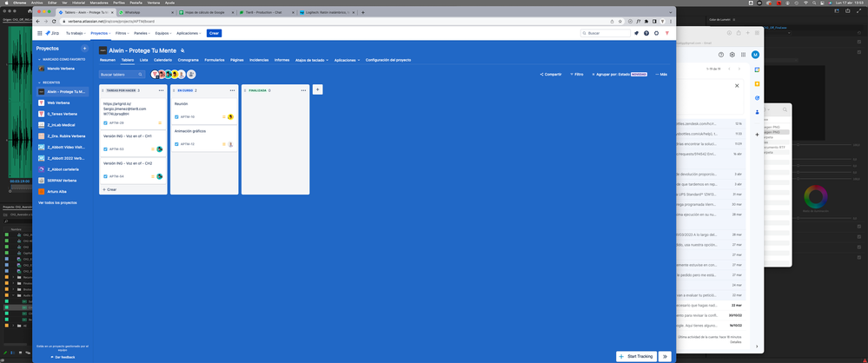The width and height of the screenshot is (868, 363).
Task: Add a new board column with plus button
Action: [318, 89]
